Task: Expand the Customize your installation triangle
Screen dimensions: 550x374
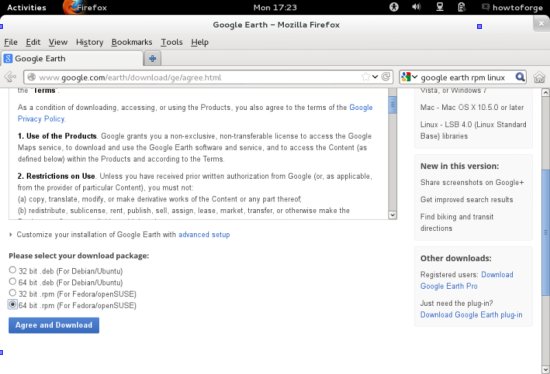Action: click(11, 234)
